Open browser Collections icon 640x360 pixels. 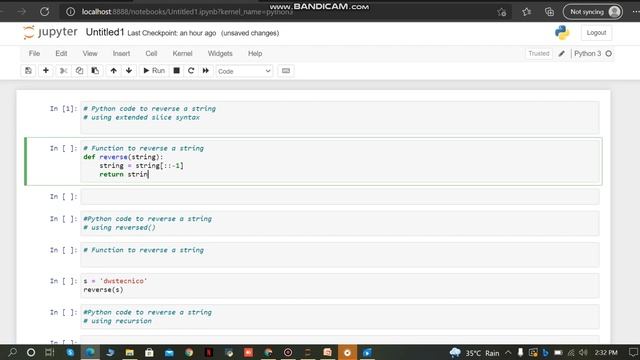click(549, 12)
